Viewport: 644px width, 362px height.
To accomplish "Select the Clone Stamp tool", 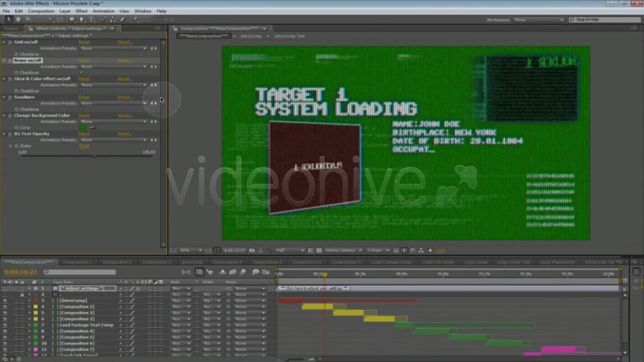I will [113, 19].
